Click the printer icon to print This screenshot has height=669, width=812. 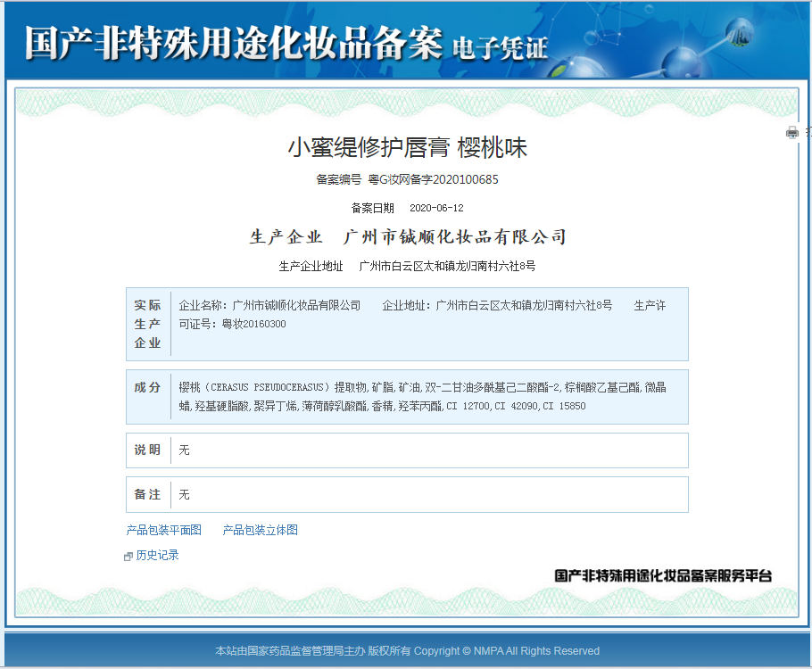[x=791, y=133]
